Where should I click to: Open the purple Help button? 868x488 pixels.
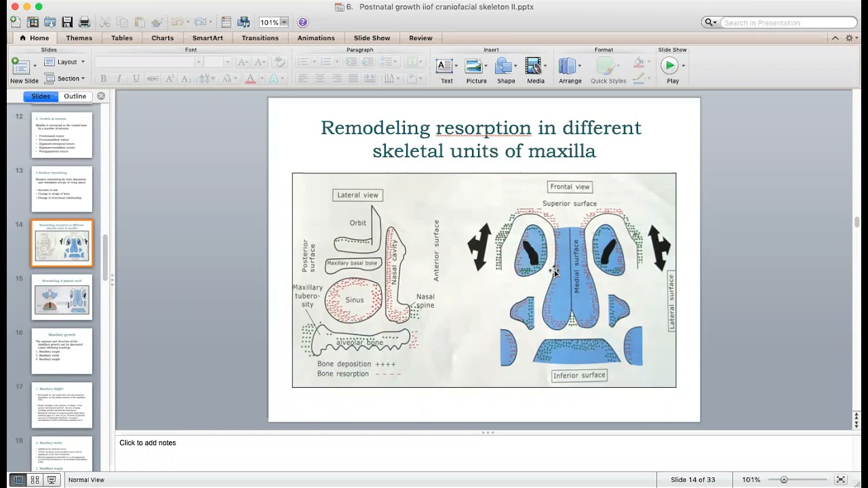pyautogui.click(x=302, y=22)
